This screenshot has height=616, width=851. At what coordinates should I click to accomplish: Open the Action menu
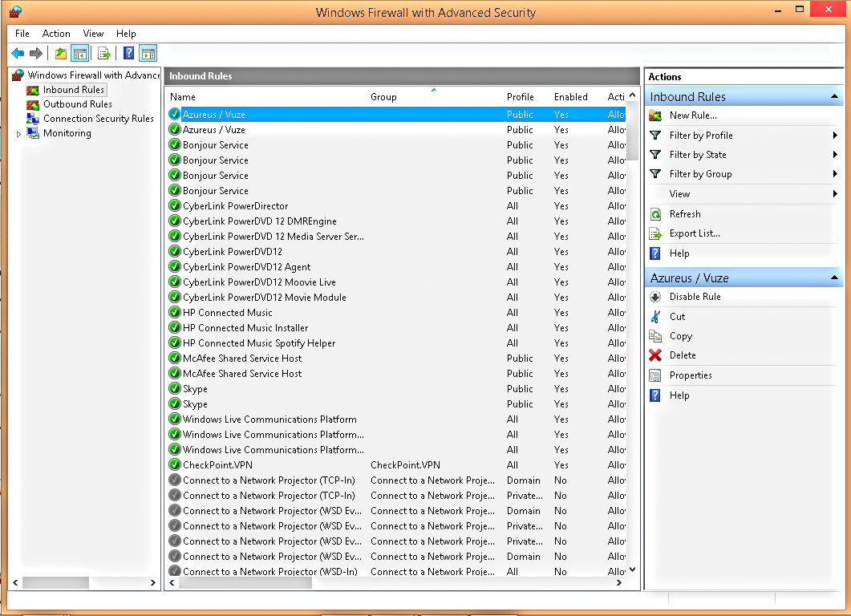coord(56,34)
